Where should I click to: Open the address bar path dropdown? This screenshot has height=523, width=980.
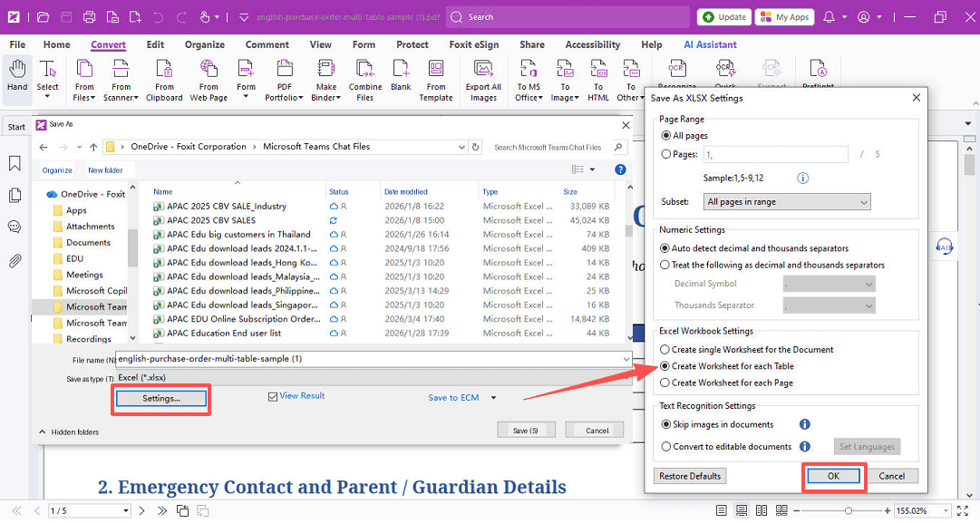click(461, 148)
